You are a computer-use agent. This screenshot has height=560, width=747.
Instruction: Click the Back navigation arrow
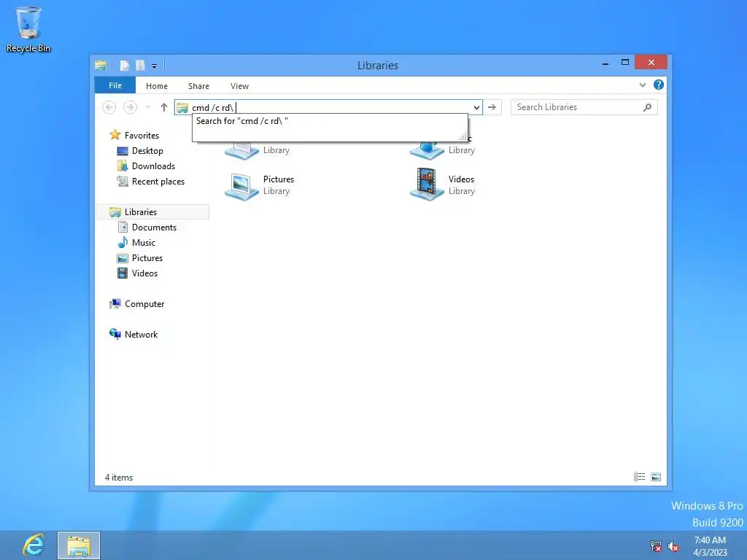109,107
